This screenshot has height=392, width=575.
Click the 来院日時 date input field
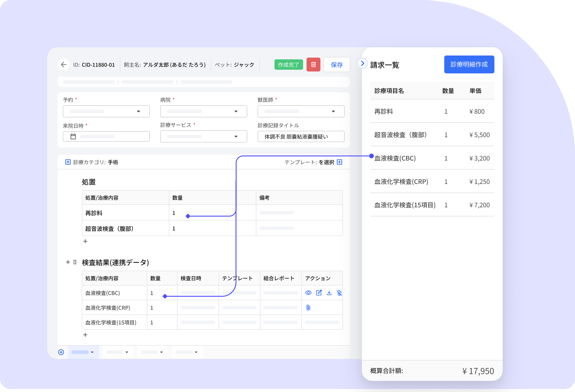(x=106, y=136)
